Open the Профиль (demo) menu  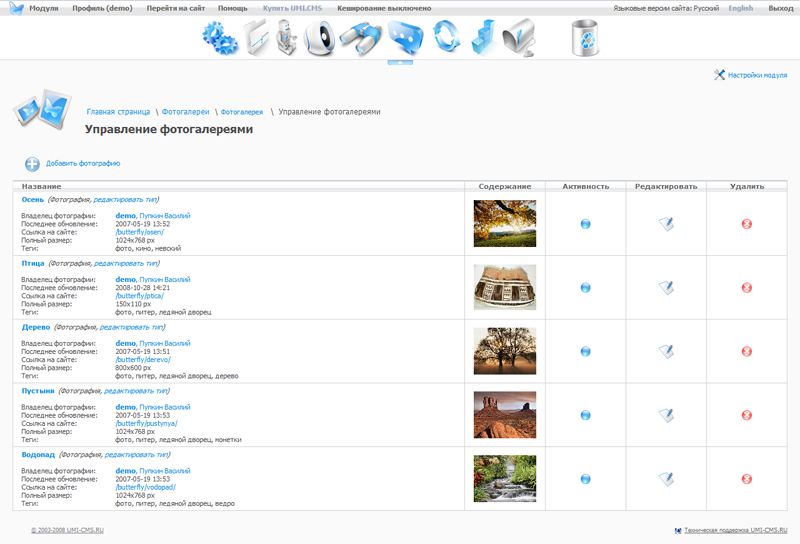(102, 8)
